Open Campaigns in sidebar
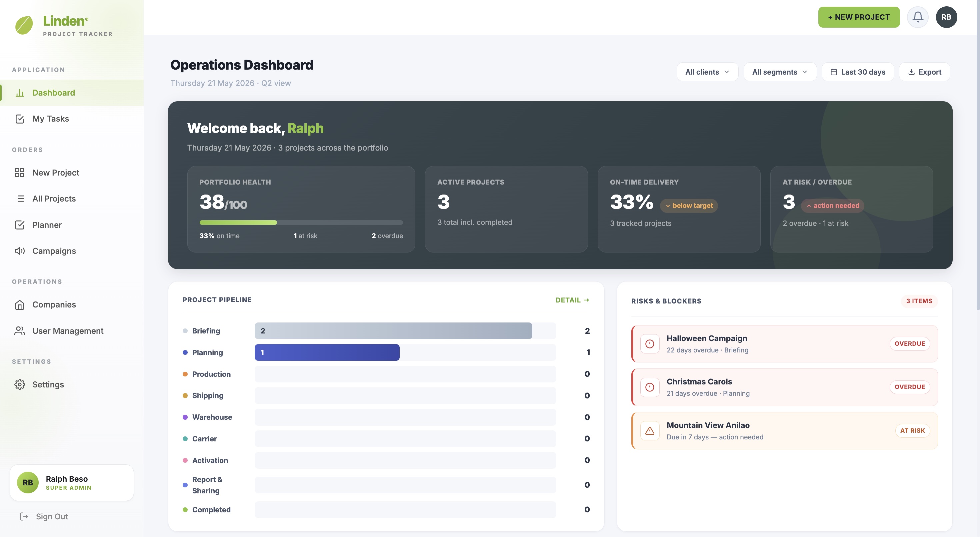This screenshot has height=537, width=980. (72, 251)
